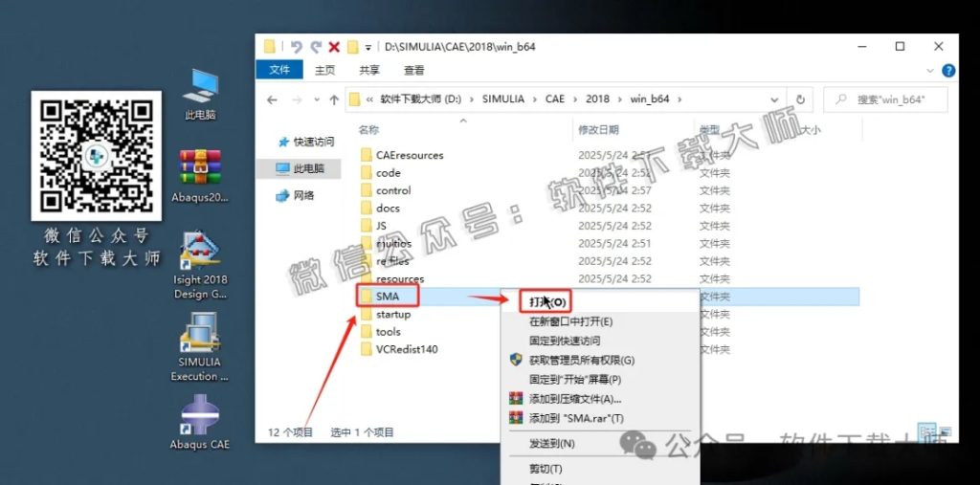The image size is (980, 485).
Task: Click 软件下载大师 (D:) in address bar
Action: click(x=421, y=99)
